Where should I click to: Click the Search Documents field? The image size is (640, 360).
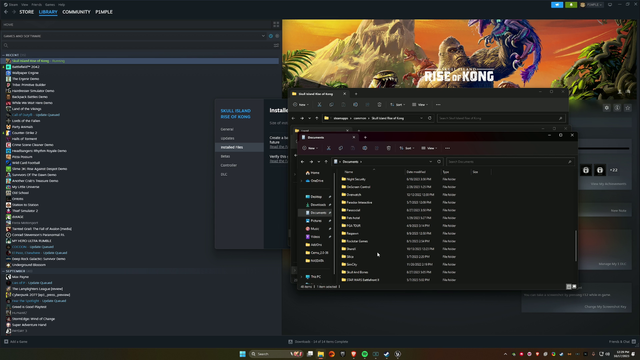[509, 162]
